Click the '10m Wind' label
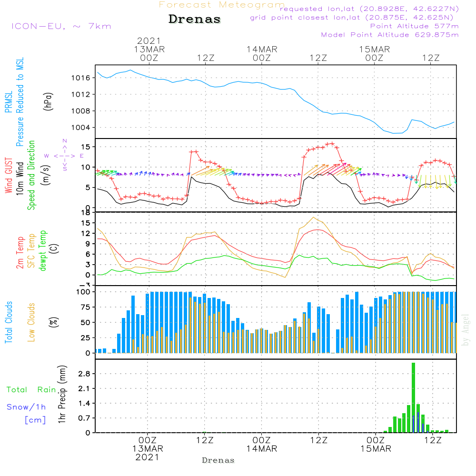 pos(20,178)
